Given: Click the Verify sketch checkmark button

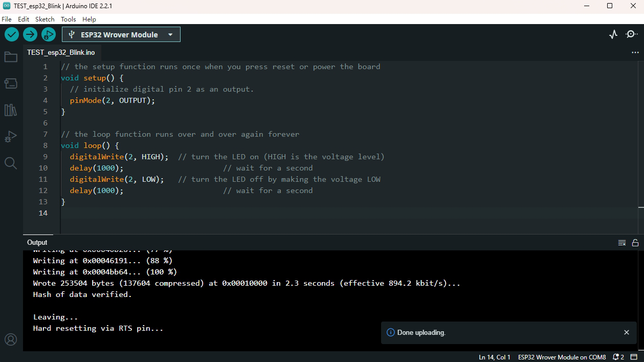Looking at the screenshot, I should tap(12, 34).
